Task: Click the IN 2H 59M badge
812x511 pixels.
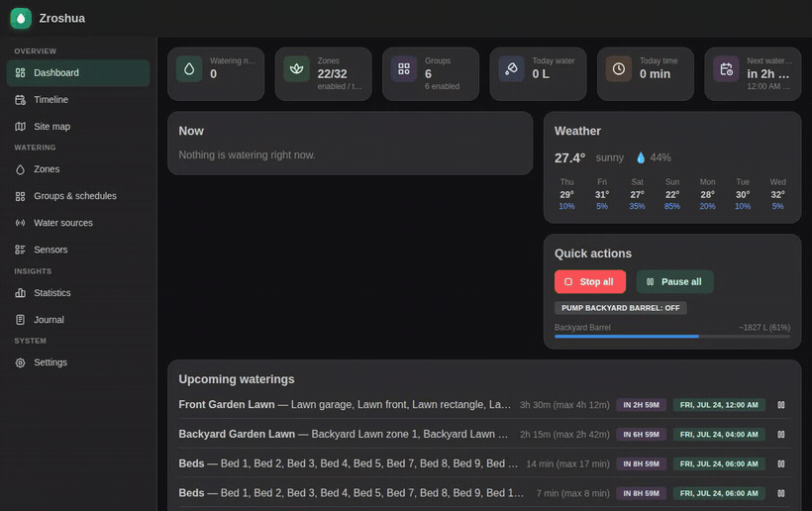Action: (641, 405)
